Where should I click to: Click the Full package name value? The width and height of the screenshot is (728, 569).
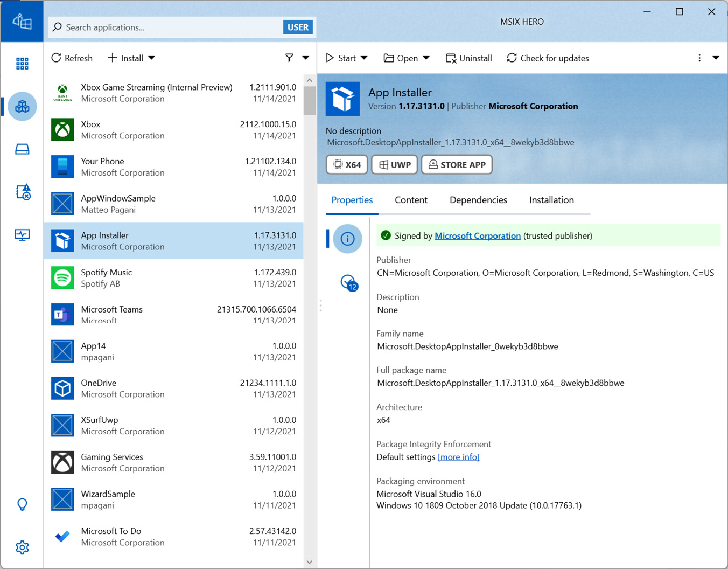[501, 383]
